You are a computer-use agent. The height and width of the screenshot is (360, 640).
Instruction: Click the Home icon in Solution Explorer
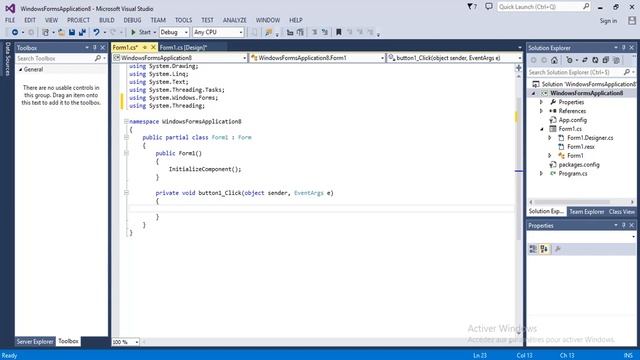(x=554, y=60)
